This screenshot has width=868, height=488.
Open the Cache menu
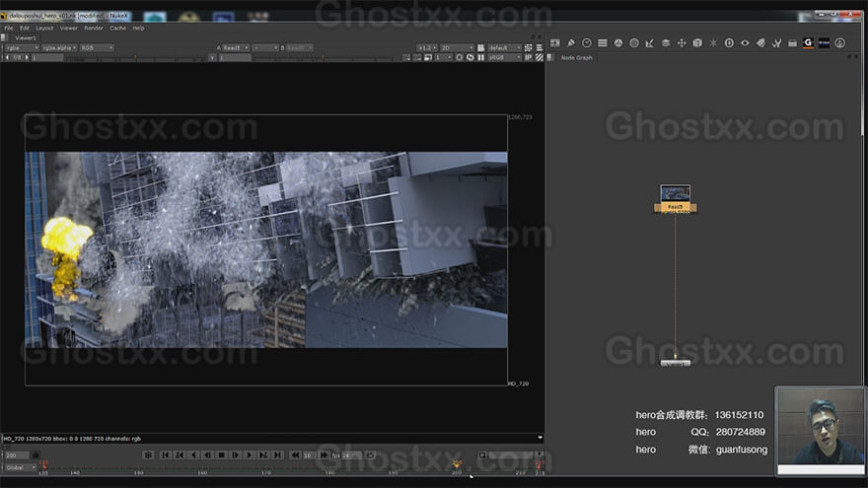118,28
